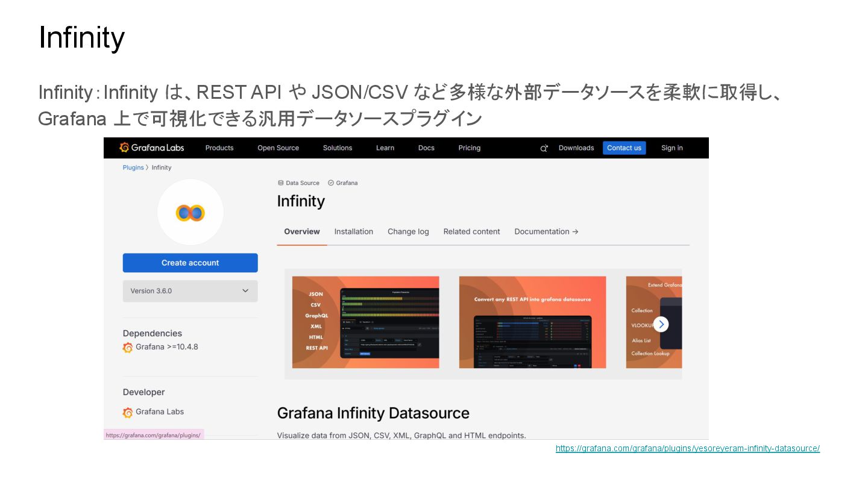Click the Grafana Labs icon under Developer
The image size is (868, 488).
pyautogui.click(x=128, y=413)
